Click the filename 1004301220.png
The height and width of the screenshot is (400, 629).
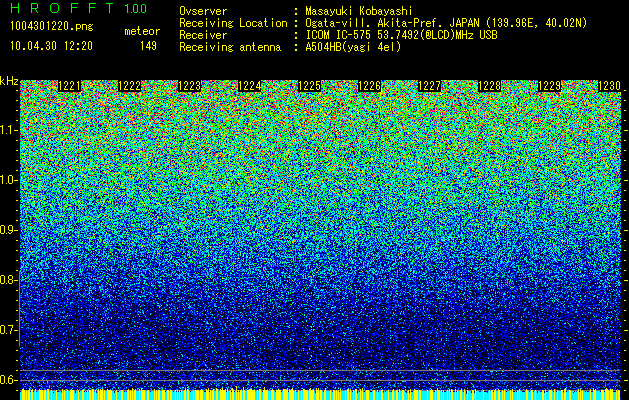[x=52, y=27]
